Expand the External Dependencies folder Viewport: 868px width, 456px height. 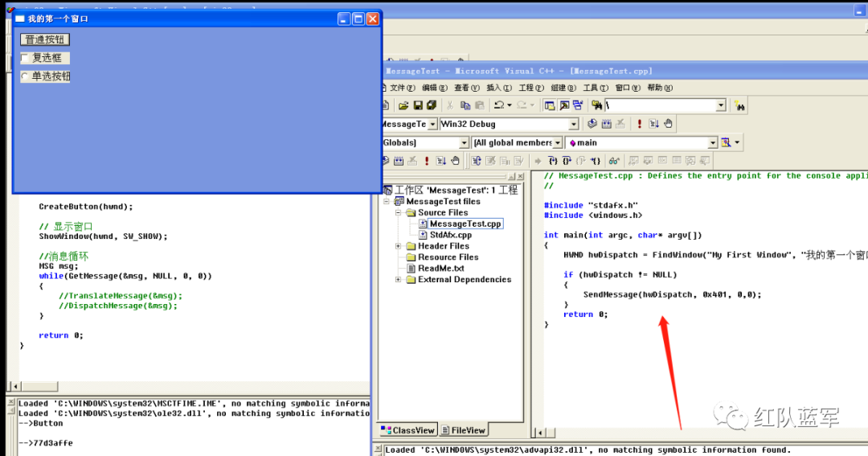tap(398, 280)
